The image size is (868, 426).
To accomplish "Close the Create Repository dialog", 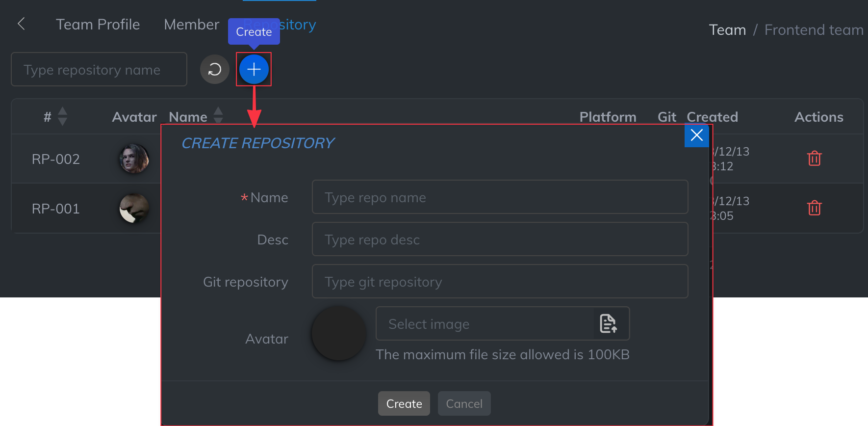I will 696,135.
